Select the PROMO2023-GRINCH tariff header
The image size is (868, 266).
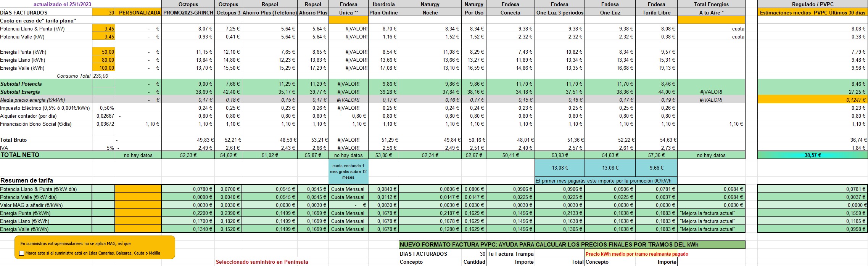188,13
